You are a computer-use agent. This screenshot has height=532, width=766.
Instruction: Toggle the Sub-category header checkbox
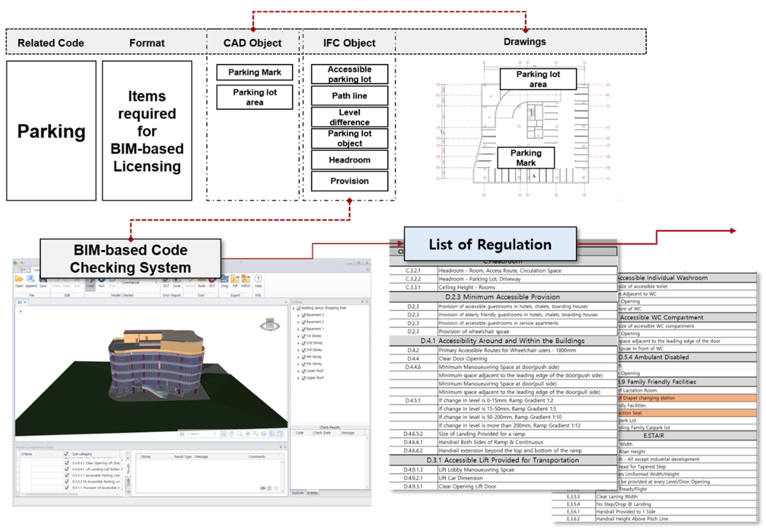pyautogui.click(x=66, y=454)
